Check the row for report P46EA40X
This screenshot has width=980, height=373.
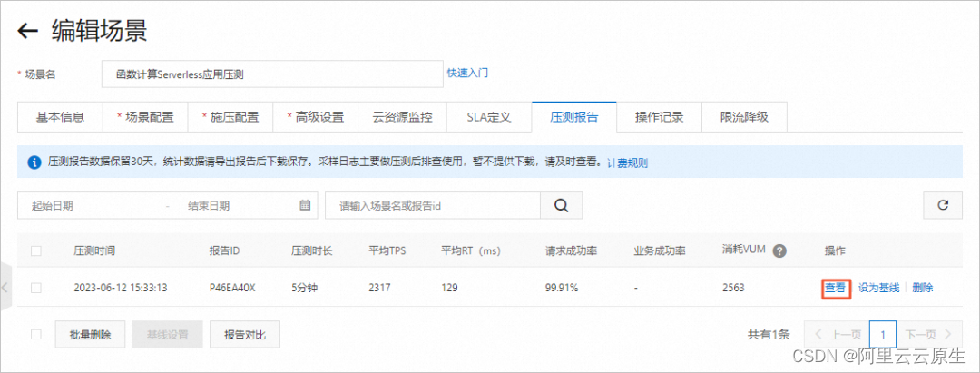(x=36, y=288)
